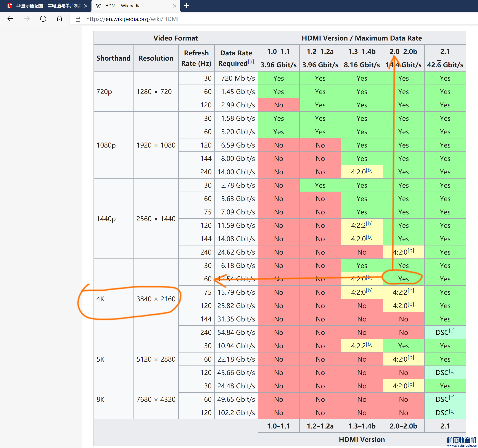The width and height of the screenshot is (478, 448).
Task: Close the 4k显示器配置 tab
Action: 86,6
